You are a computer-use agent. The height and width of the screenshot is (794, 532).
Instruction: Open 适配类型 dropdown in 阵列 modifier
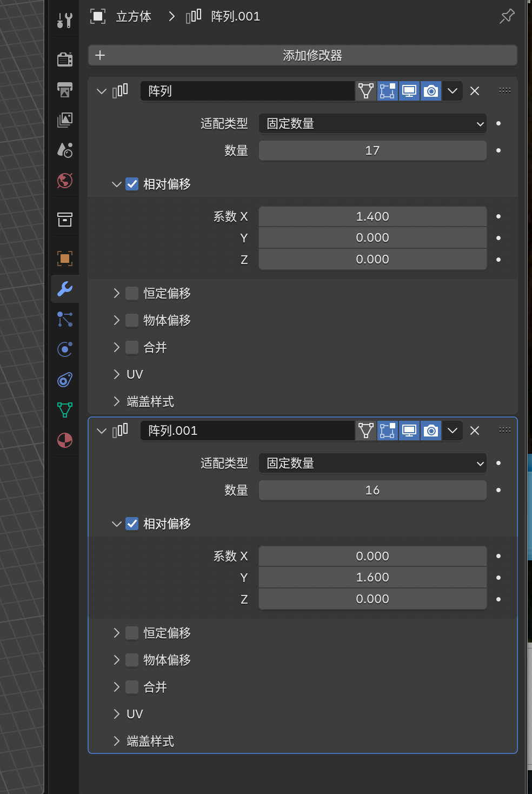point(373,123)
